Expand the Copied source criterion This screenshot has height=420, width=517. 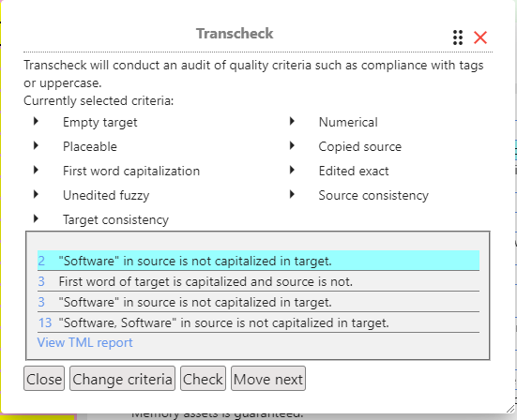coord(292,146)
